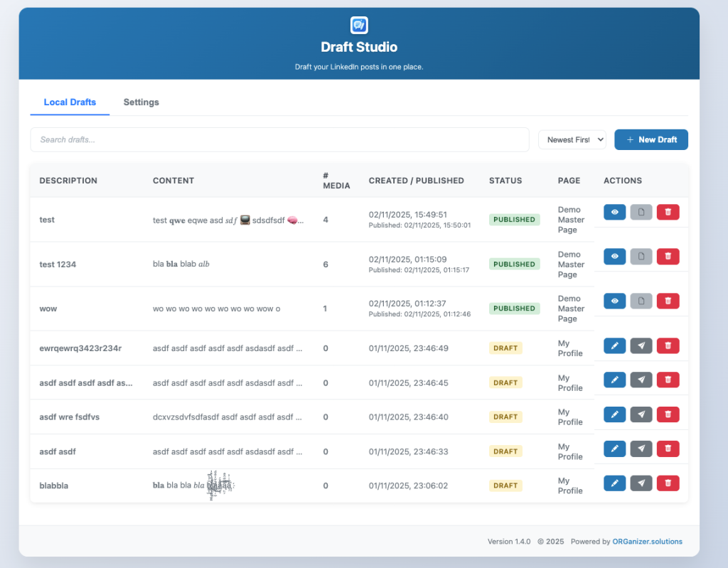Edit the 'asdf asdf' draft with pencil icon
The image size is (728, 568).
[x=614, y=449]
